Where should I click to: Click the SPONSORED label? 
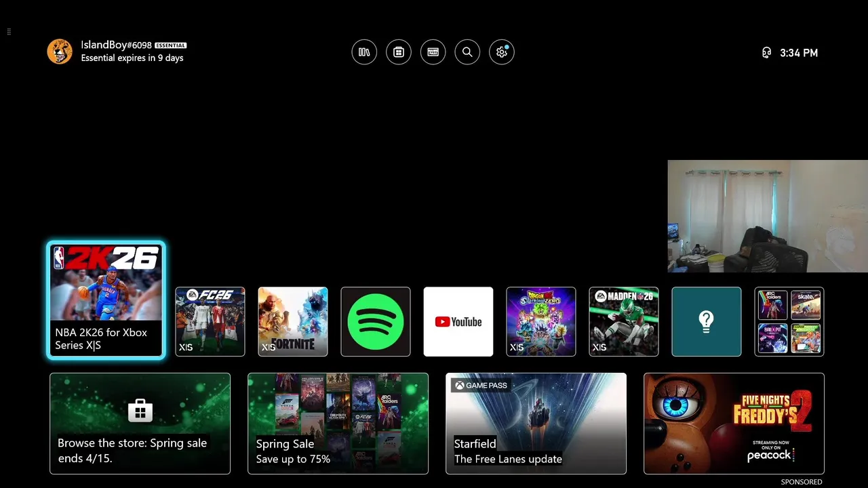coord(802,482)
